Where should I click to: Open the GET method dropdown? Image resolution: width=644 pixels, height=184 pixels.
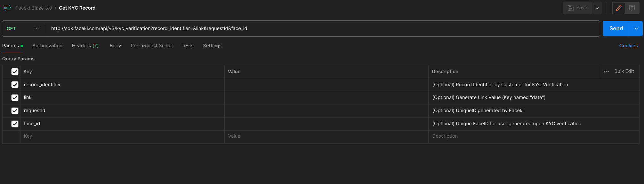pyautogui.click(x=23, y=29)
